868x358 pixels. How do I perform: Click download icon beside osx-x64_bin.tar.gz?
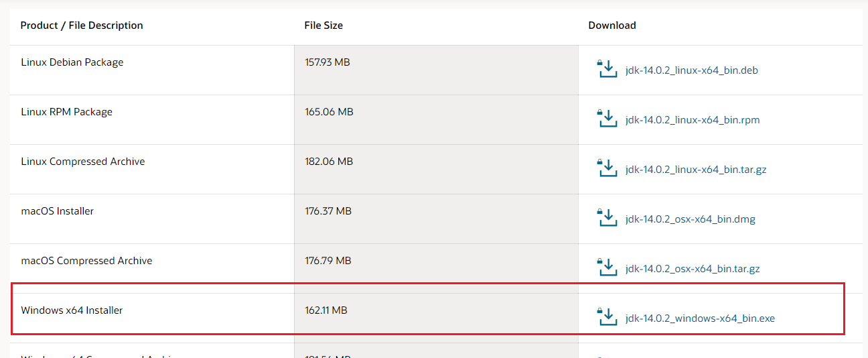coord(606,267)
